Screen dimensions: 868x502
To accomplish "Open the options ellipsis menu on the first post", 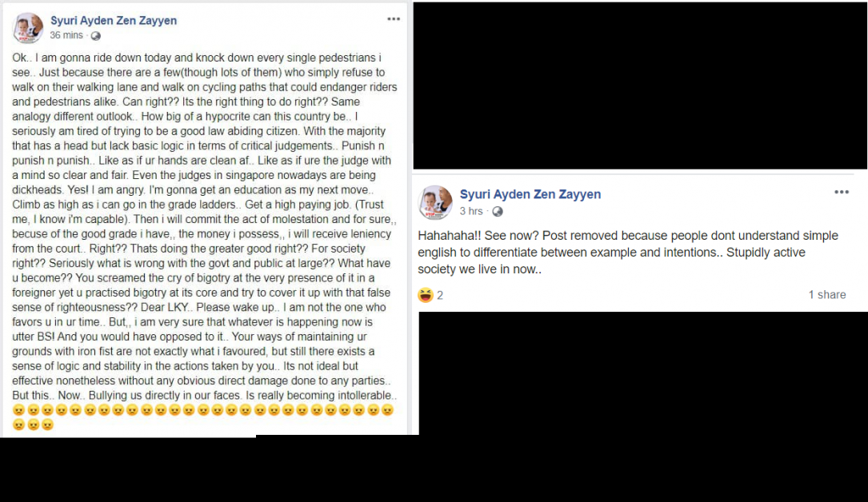I will (393, 18).
